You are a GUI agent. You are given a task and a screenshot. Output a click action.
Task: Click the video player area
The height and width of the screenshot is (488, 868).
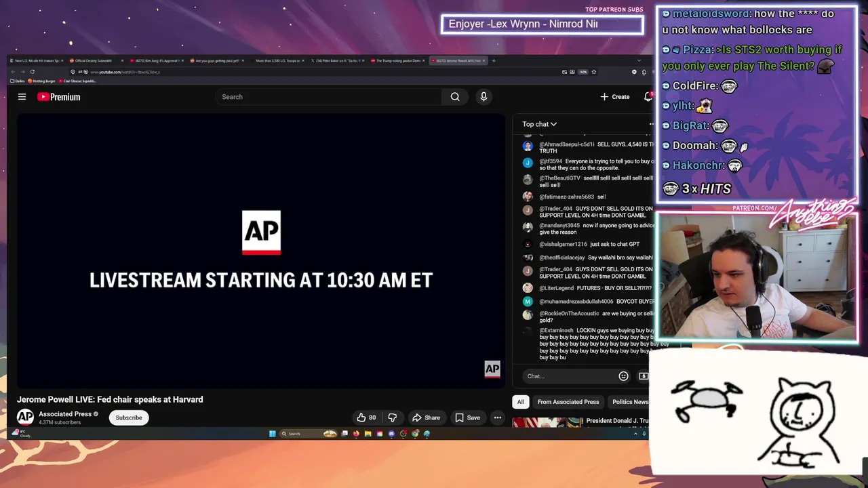point(261,251)
